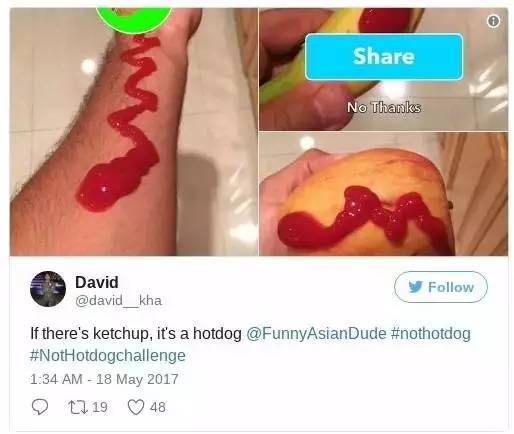Open David's profile avatar

click(x=48, y=289)
